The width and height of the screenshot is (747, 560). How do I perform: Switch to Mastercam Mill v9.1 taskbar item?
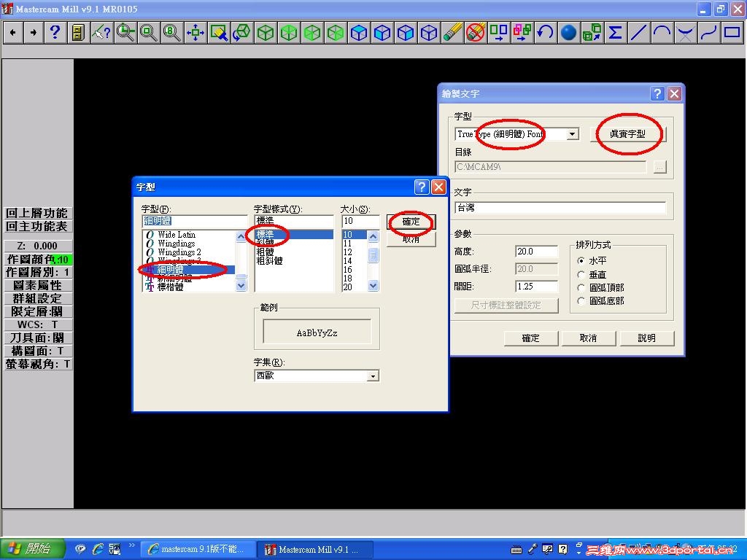(x=314, y=550)
